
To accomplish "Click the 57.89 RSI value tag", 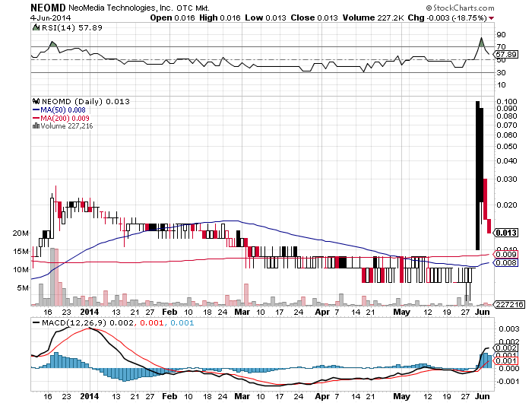I will [x=506, y=54].
